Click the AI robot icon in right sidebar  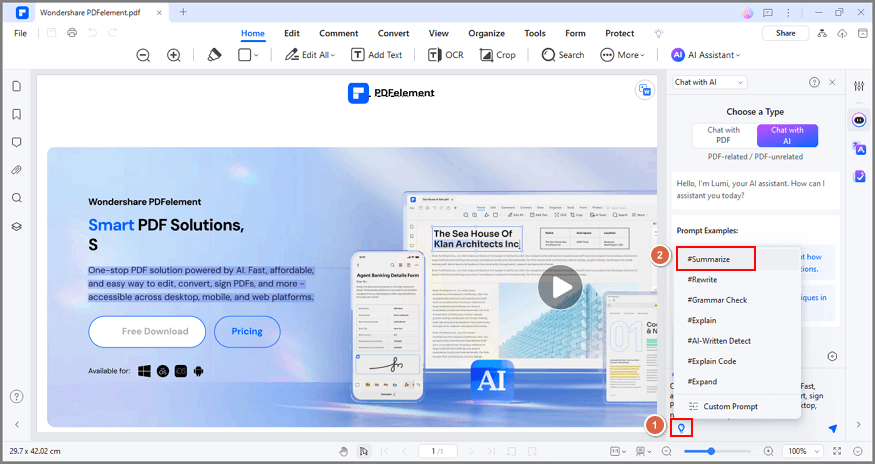coord(859,120)
